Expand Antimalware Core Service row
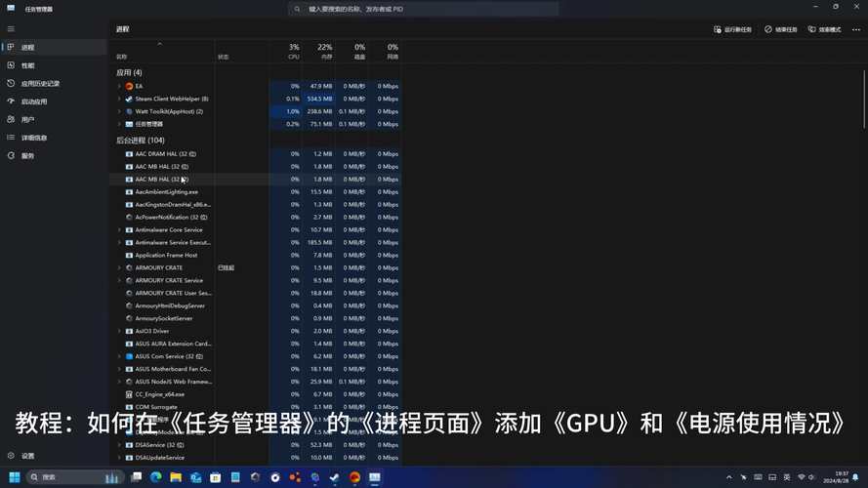The width and height of the screenshot is (868, 488). point(119,230)
